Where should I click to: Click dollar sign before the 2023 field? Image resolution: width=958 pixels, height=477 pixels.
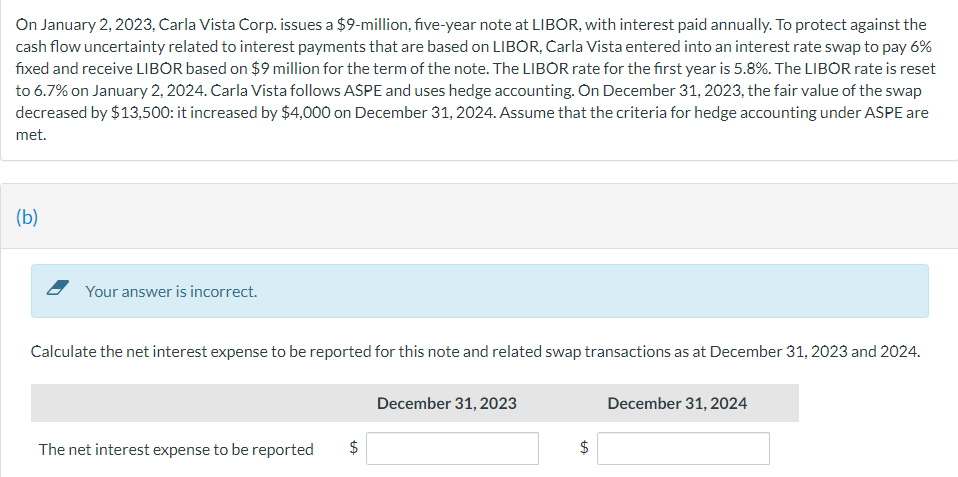click(352, 449)
